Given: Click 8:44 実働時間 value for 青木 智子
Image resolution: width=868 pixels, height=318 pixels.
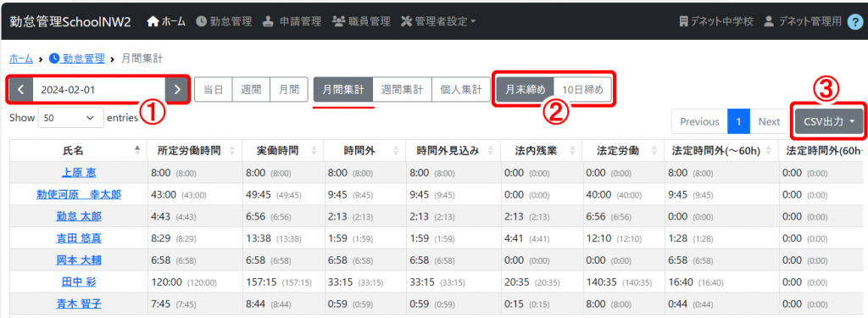Looking at the screenshot, I should pos(255,304).
